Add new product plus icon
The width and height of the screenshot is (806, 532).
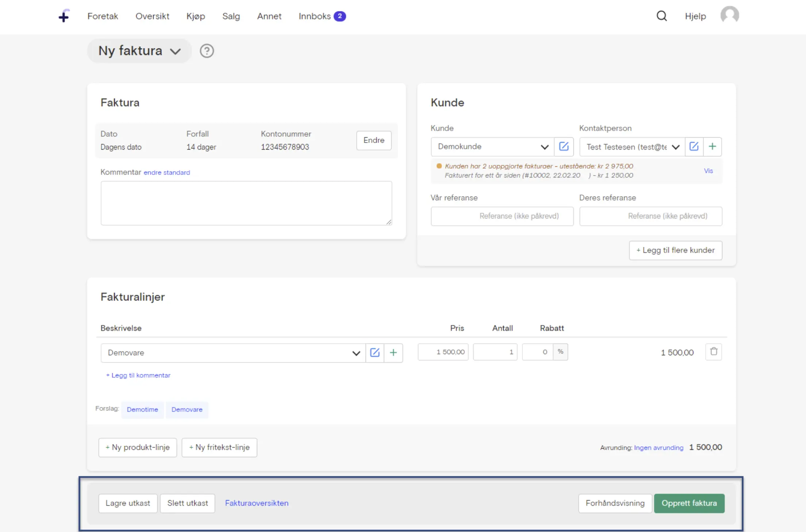[393, 353]
